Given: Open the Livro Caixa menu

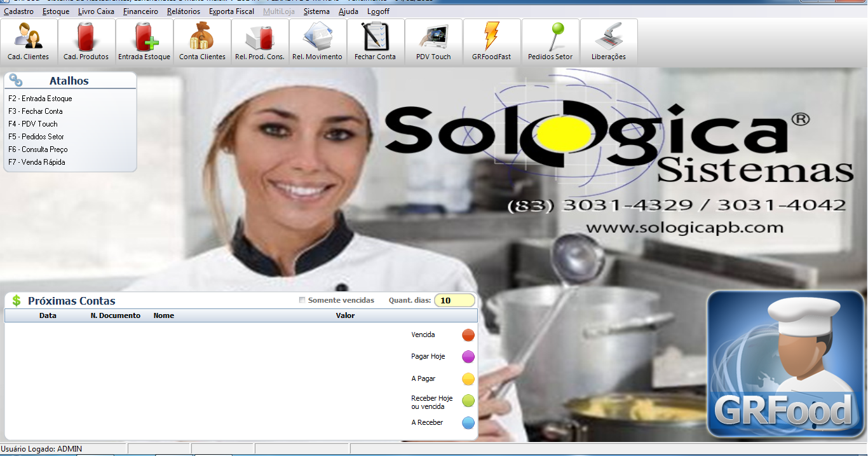Looking at the screenshot, I should (x=96, y=11).
